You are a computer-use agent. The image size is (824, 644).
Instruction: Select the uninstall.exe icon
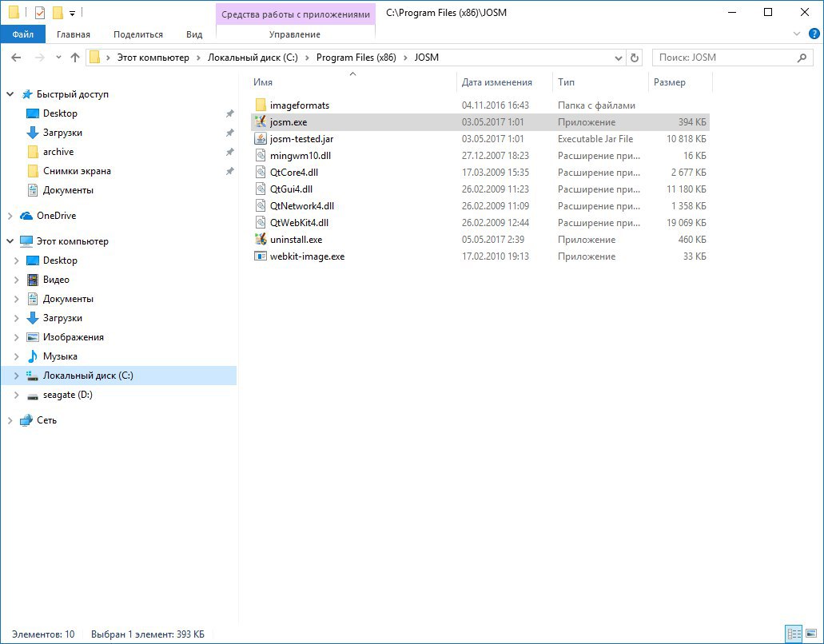click(x=261, y=240)
